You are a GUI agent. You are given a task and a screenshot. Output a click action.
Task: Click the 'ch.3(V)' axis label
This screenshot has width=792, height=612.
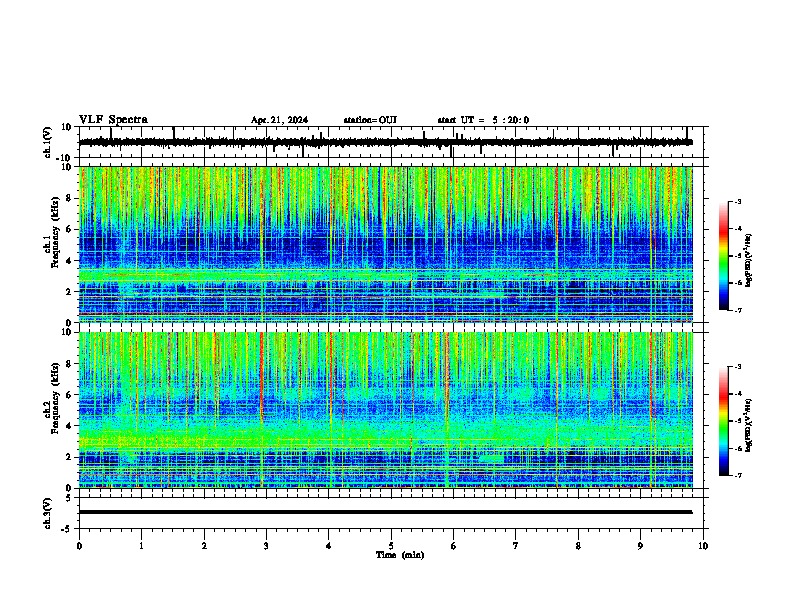47,513
